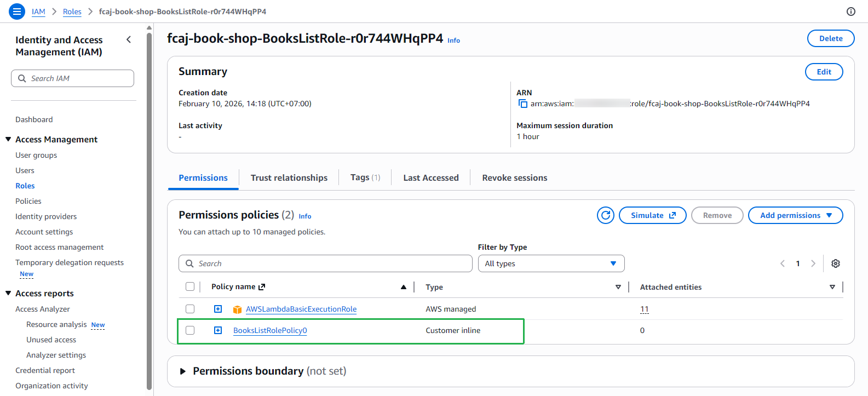Expand BooksListRolePolicy0 policy details
868x396 pixels.
pyautogui.click(x=218, y=330)
